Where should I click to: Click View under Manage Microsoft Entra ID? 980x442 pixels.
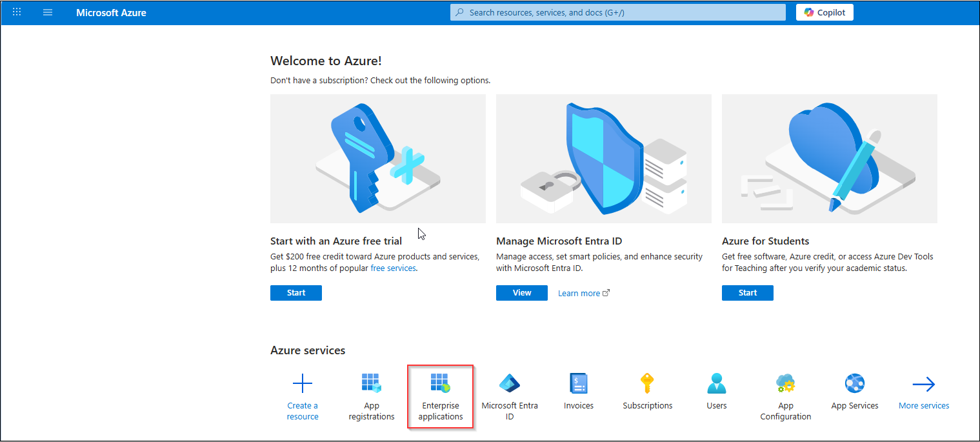click(x=522, y=293)
